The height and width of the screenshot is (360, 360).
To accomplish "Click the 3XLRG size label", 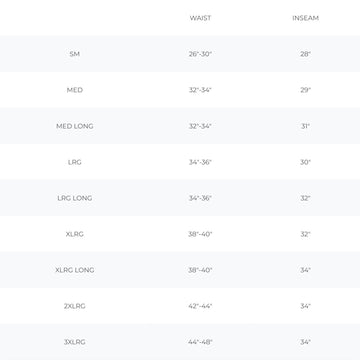I will tap(75, 342).
